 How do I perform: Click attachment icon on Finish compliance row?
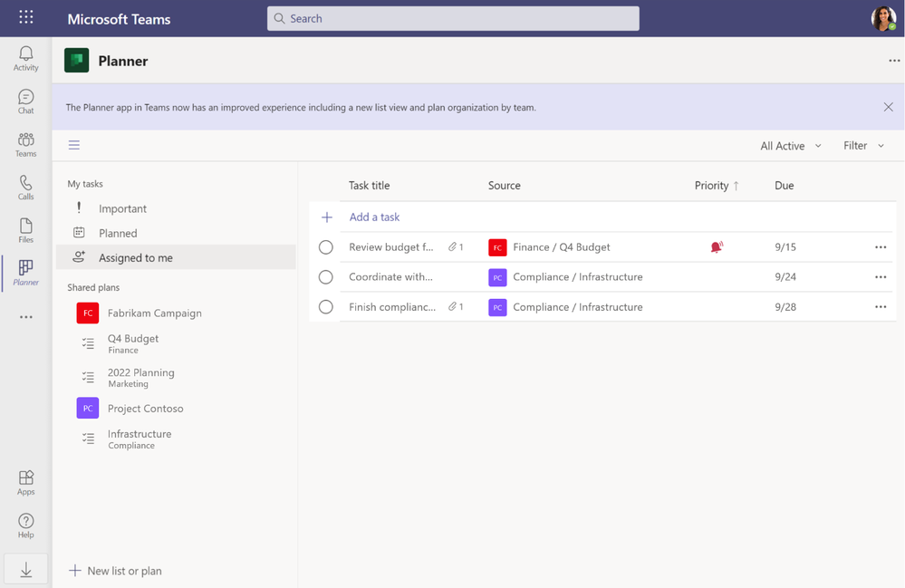tap(453, 307)
